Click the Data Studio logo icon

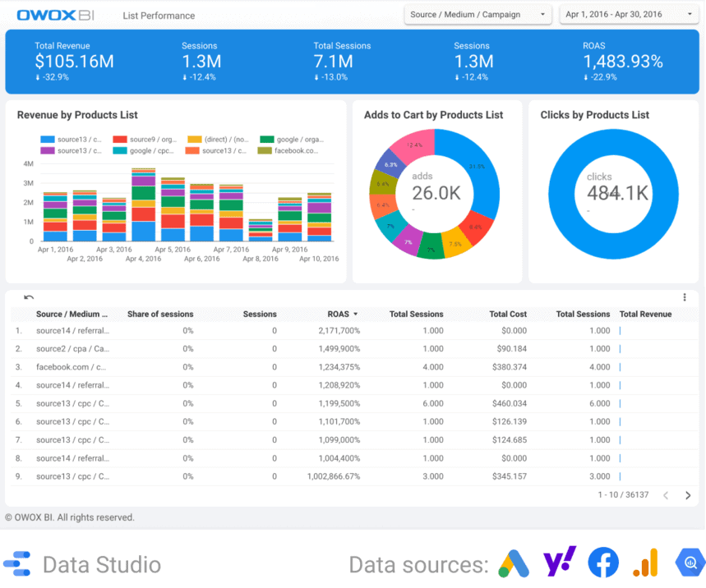pyautogui.click(x=17, y=563)
